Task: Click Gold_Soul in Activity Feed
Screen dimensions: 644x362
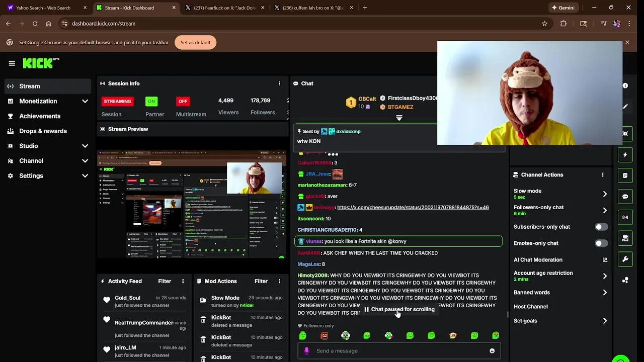Action: (x=127, y=298)
